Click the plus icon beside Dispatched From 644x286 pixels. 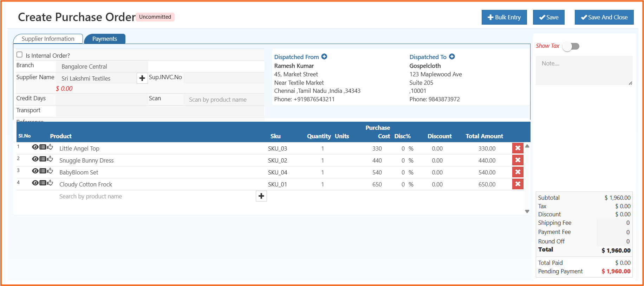coord(324,57)
